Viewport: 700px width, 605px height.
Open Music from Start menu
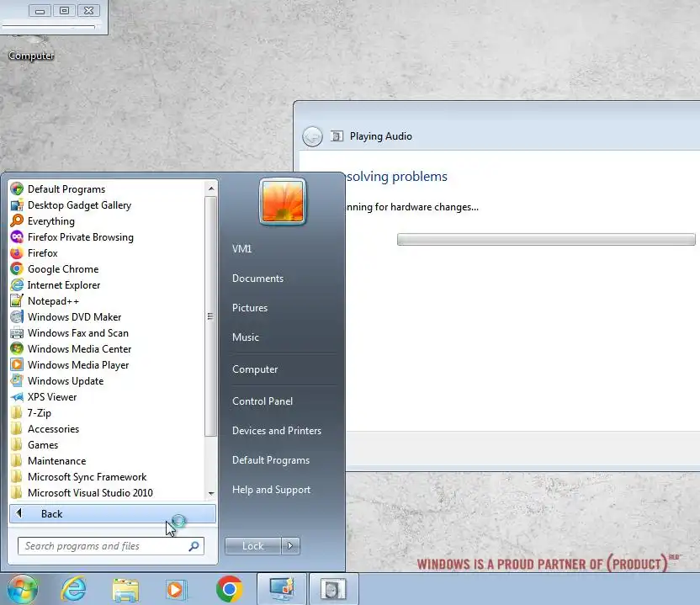[245, 337]
